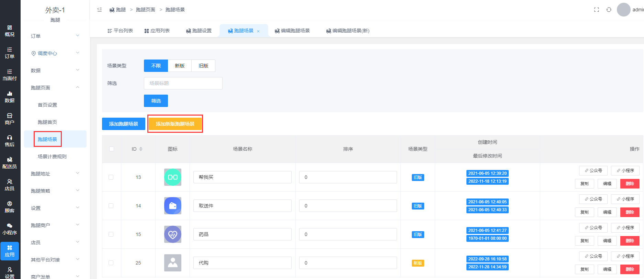Close the 跑腿场景 tab
Viewport: 644px width, 279px height.
[x=258, y=31]
